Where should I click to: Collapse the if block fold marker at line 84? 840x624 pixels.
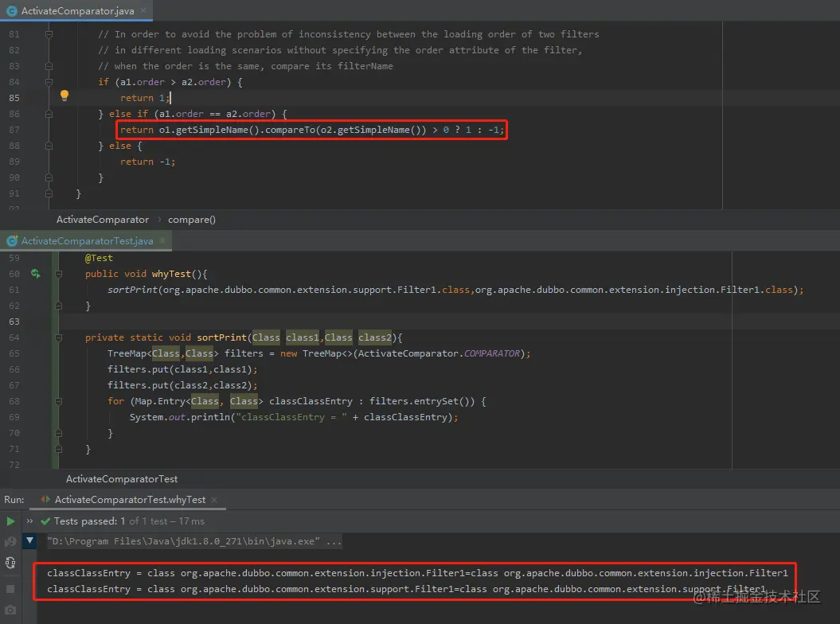[x=49, y=82]
